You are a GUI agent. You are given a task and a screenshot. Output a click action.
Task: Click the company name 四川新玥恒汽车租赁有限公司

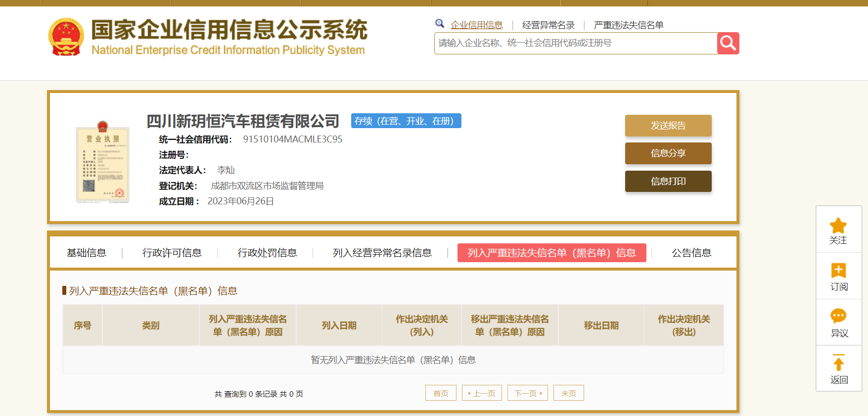click(243, 121)
